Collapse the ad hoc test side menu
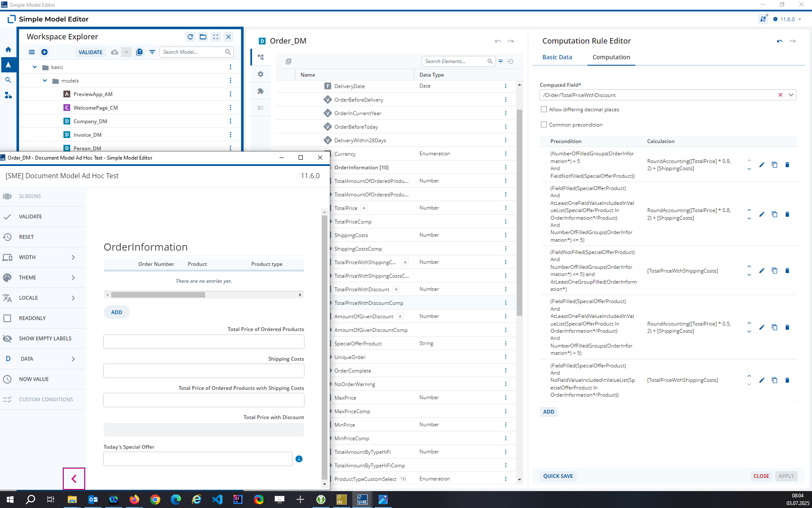Image resolution: width=812 pixels, height=508 pixels. click(74, 479)
